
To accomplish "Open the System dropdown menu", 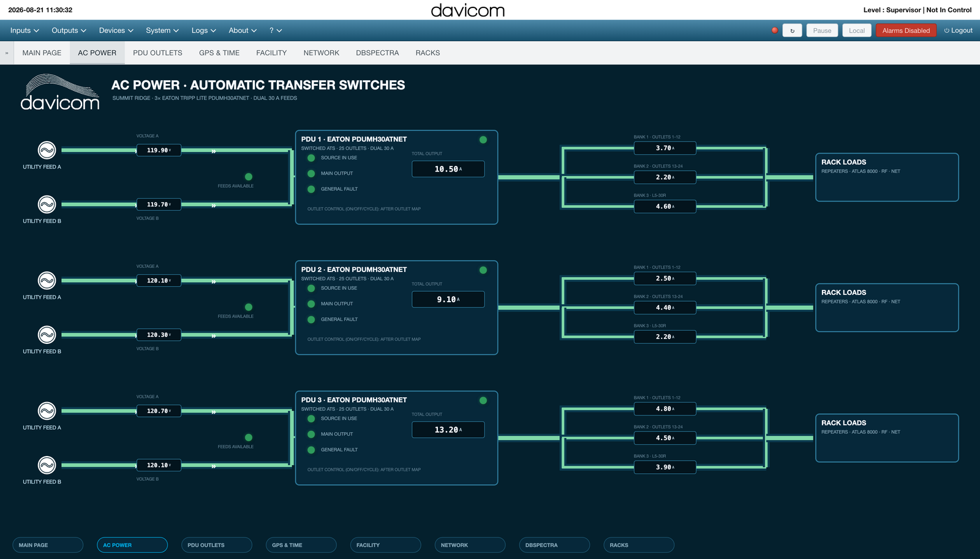I will [162, 31].
